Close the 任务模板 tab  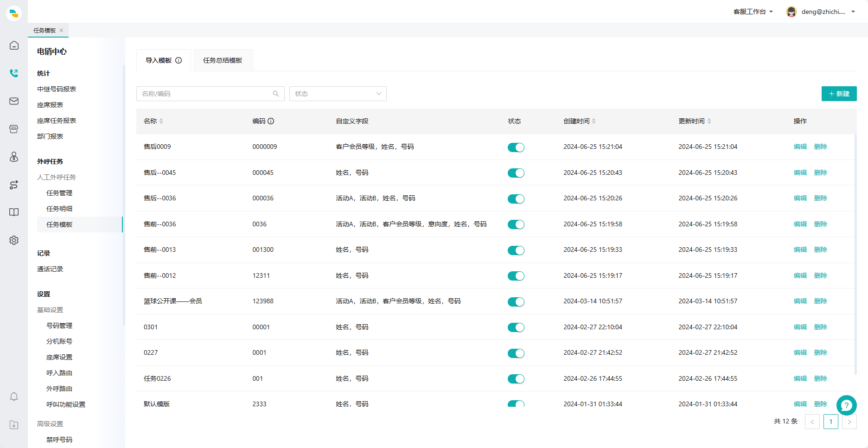coord(61,30)
